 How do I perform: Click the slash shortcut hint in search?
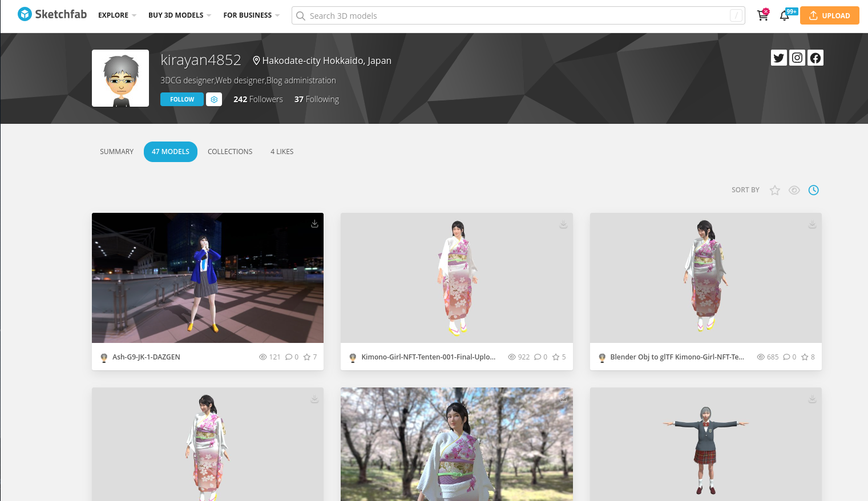click(736, 16)
